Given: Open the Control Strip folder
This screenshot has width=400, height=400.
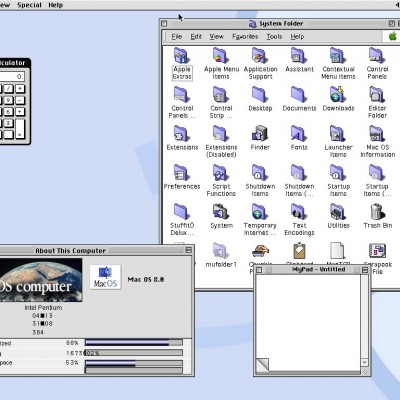Looking at the screenshot, I should [x=221, y=95].
